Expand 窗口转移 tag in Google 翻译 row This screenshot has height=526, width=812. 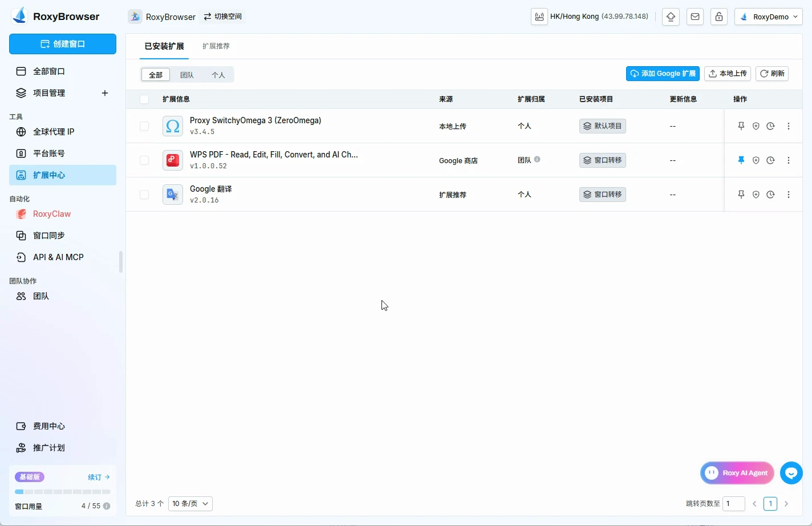click(603, 195)
